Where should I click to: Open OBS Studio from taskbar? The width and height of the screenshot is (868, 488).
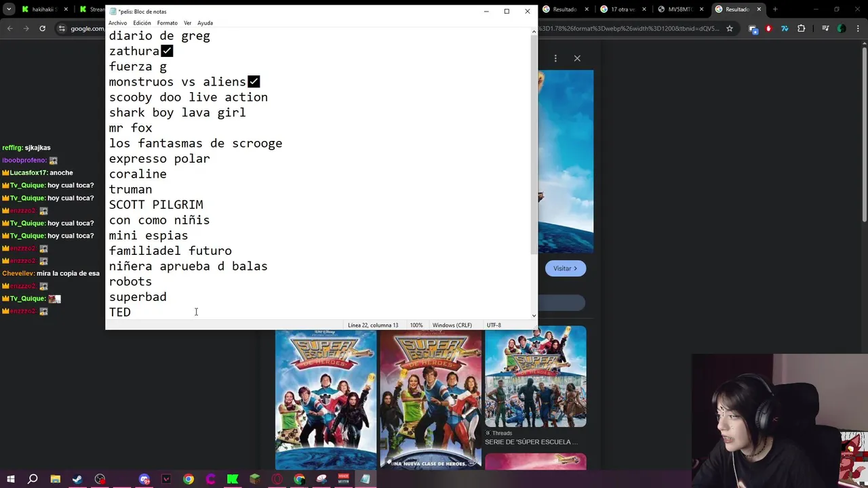tap(100, 479)
